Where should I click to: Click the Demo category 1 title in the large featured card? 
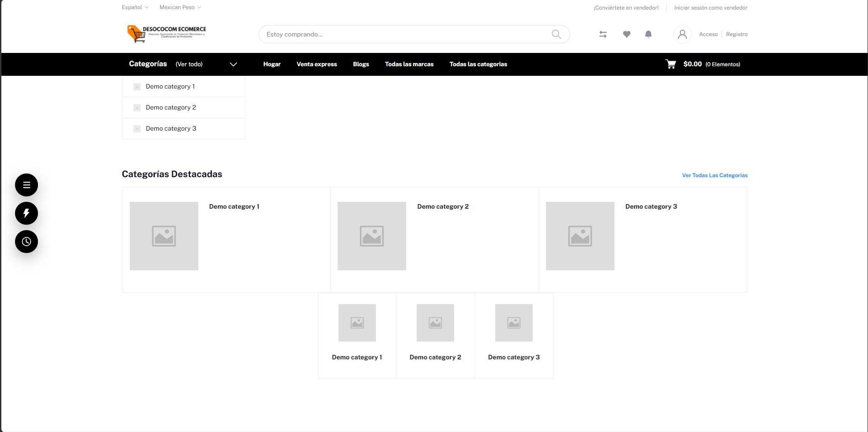234,206
